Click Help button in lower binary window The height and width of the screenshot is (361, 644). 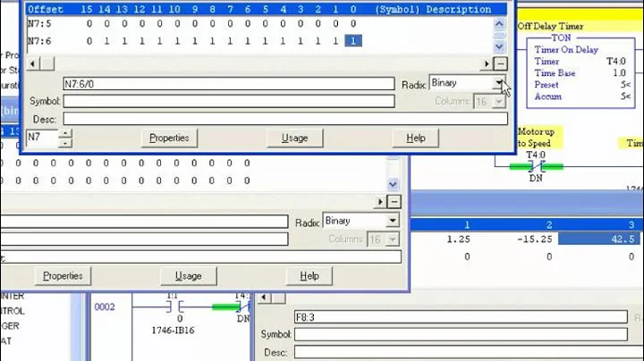(309, 276)
